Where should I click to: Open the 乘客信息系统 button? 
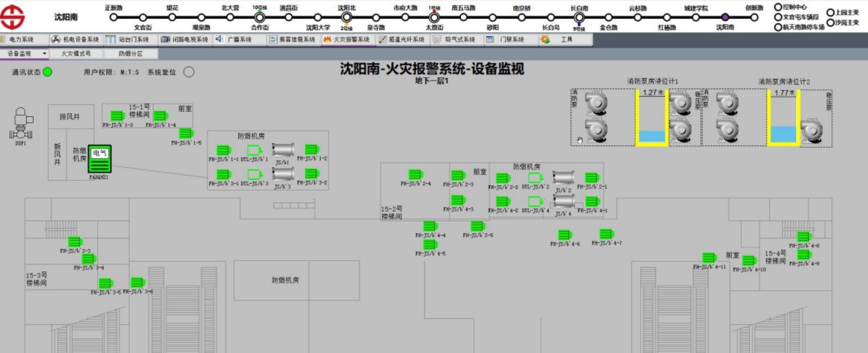[x=292, y=40]
